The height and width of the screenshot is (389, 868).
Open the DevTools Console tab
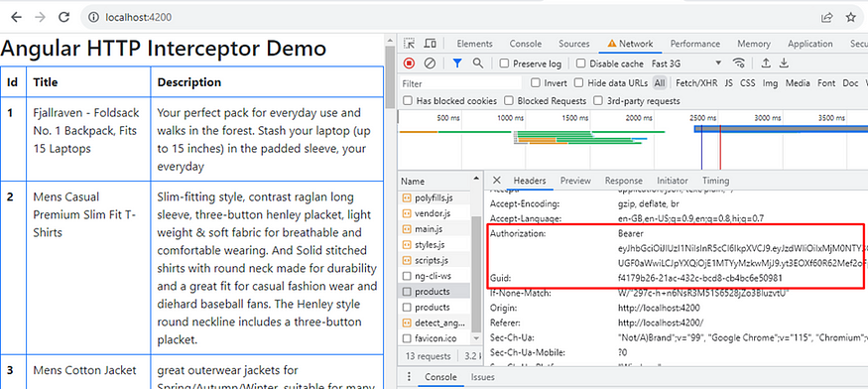pos(526,44)
